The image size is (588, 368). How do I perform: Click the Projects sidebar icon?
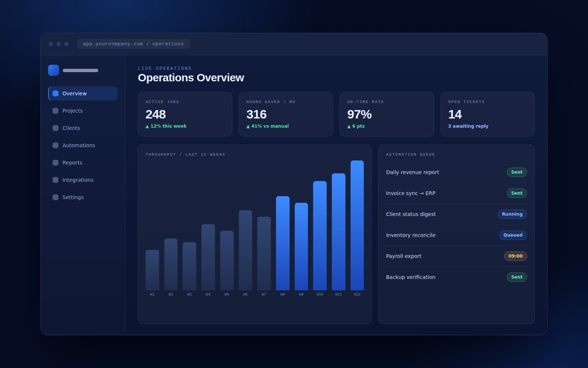click(55, 111)
